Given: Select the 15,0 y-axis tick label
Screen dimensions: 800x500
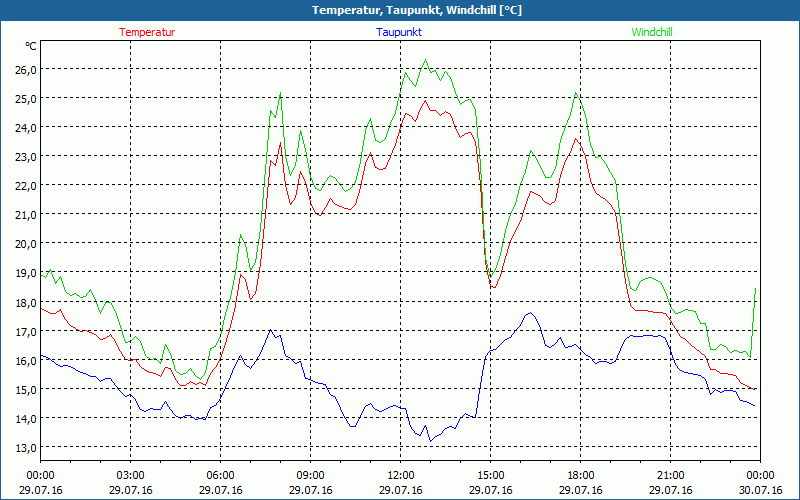Looking at the screenshot, I should 26,390.
